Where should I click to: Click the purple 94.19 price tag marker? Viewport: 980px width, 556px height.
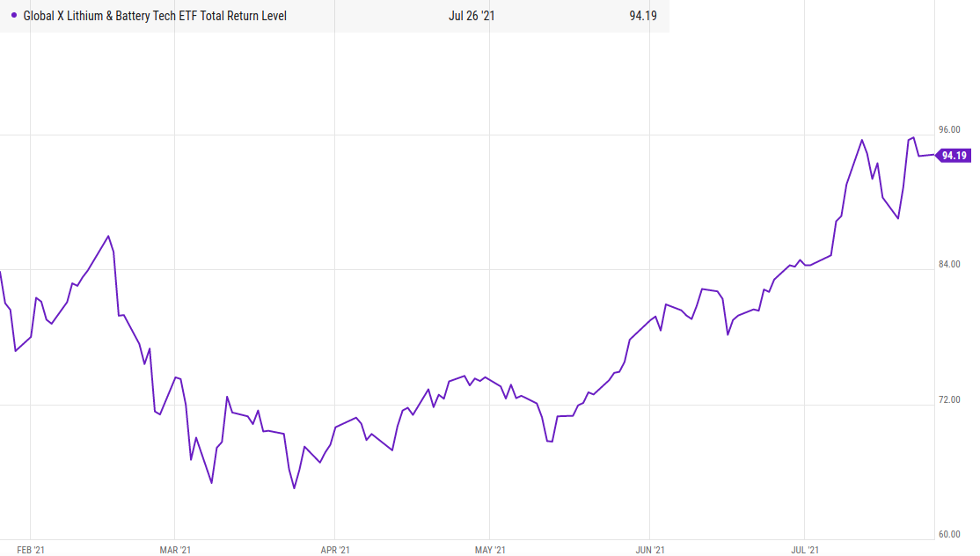[x=953, y=156]
